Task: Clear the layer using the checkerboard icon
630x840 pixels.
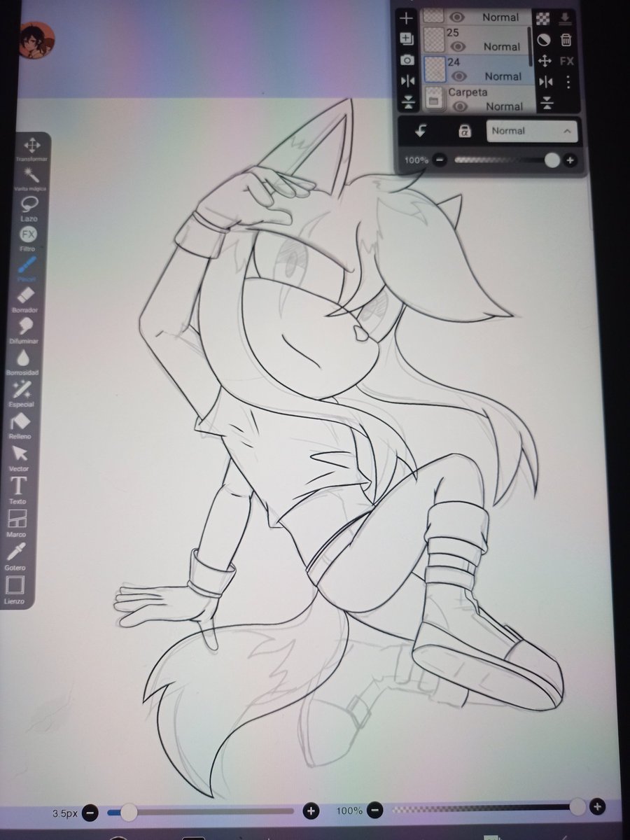Action: click(x=543, y=19)
